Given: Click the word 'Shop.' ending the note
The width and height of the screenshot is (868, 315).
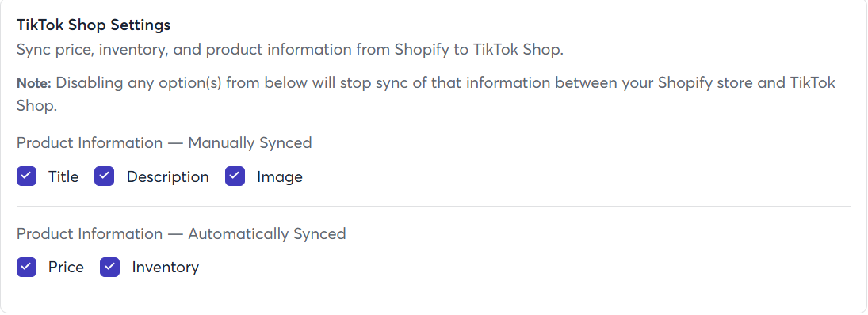Looking at the screenshot, I should click(x=36, y=105).
